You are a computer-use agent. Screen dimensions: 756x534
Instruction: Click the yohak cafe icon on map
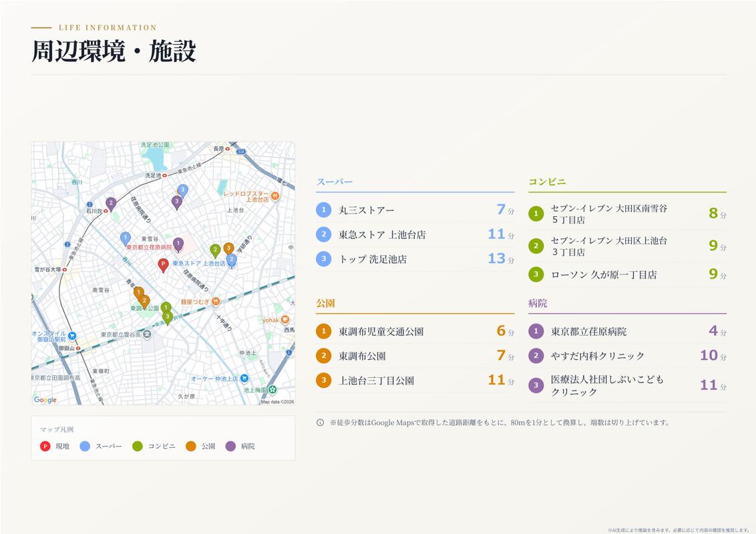(x=285, y=320)
